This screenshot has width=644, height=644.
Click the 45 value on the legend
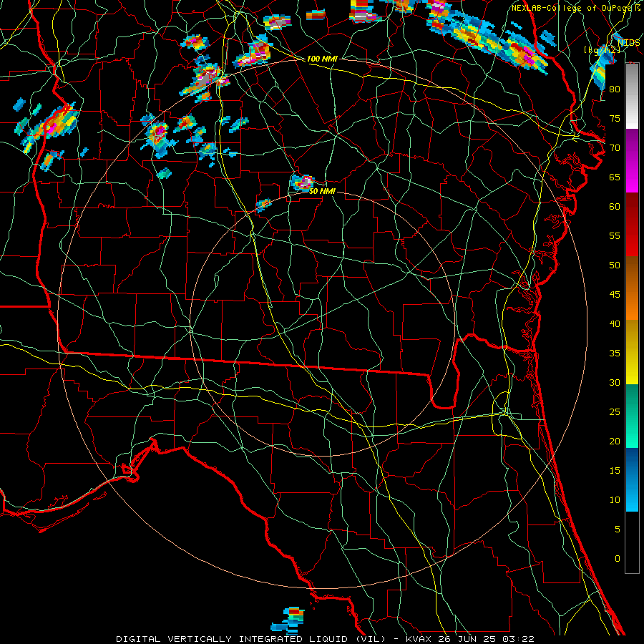click(615, 295)
